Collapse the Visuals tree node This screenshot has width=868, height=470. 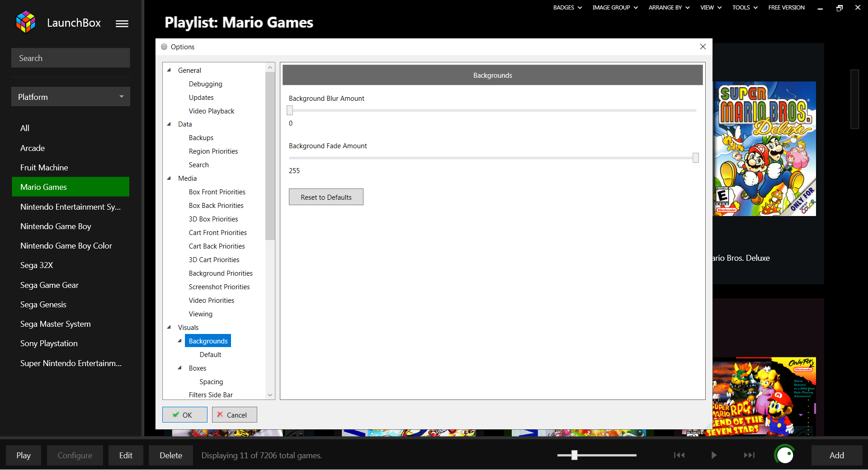169,327
